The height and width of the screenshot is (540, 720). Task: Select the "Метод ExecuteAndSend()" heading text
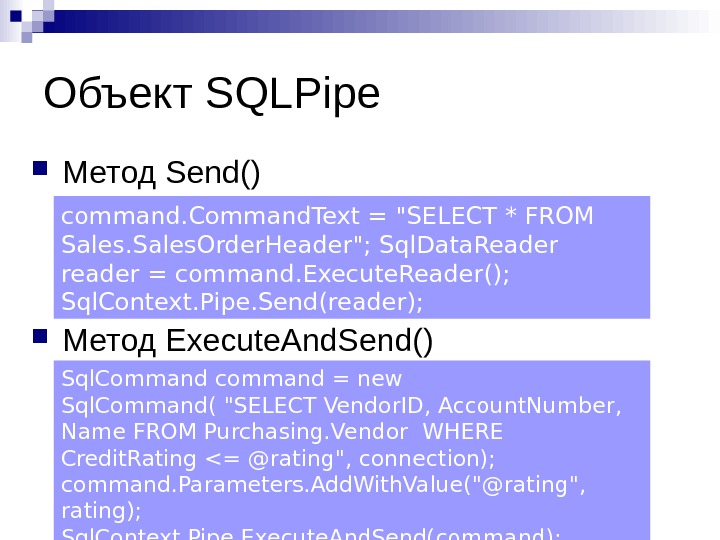tap(248, 342)
